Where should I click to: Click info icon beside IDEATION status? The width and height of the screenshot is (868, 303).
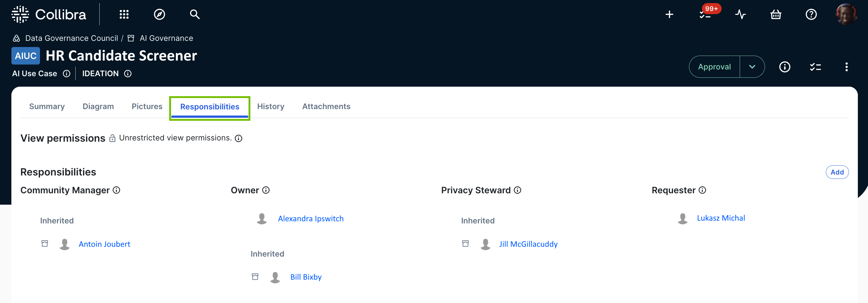(x=128, y=73)
